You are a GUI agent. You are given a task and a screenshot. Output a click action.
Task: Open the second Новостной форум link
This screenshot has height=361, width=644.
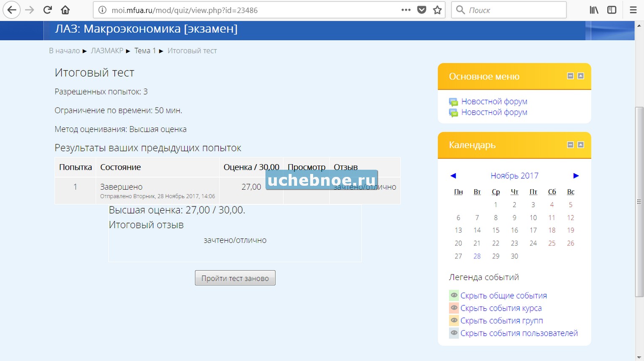(x=494, y=112)
